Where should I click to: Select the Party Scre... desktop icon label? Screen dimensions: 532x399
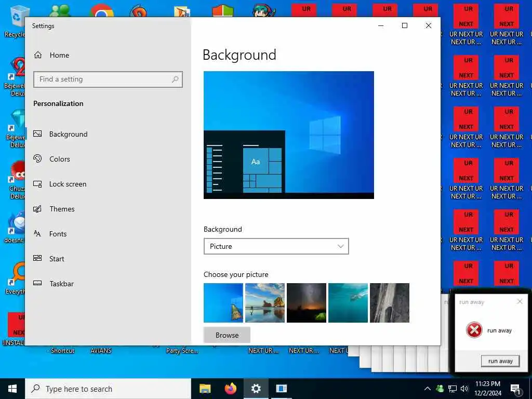182,351
